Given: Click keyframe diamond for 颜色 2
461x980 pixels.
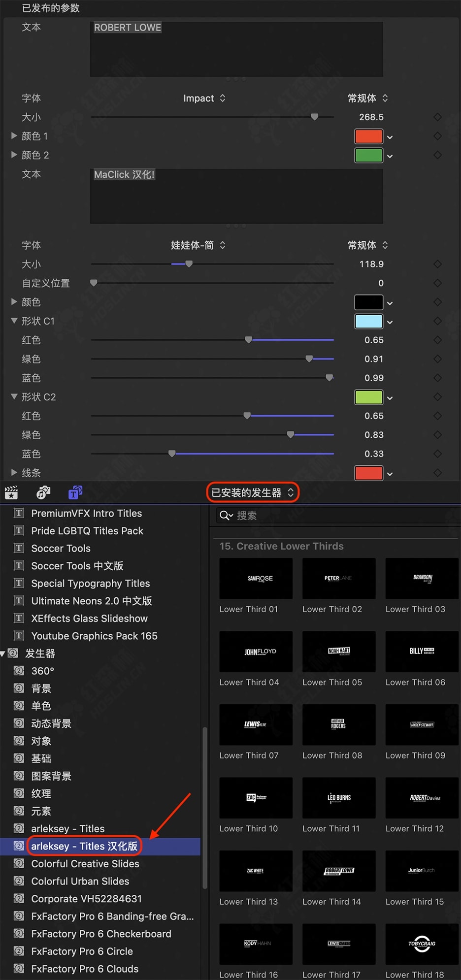Looking at the screenshot, I should (437, 155).
